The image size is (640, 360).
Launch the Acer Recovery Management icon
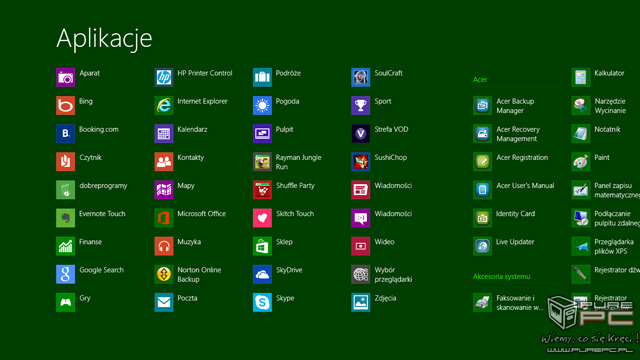click(x=482, y=133)
